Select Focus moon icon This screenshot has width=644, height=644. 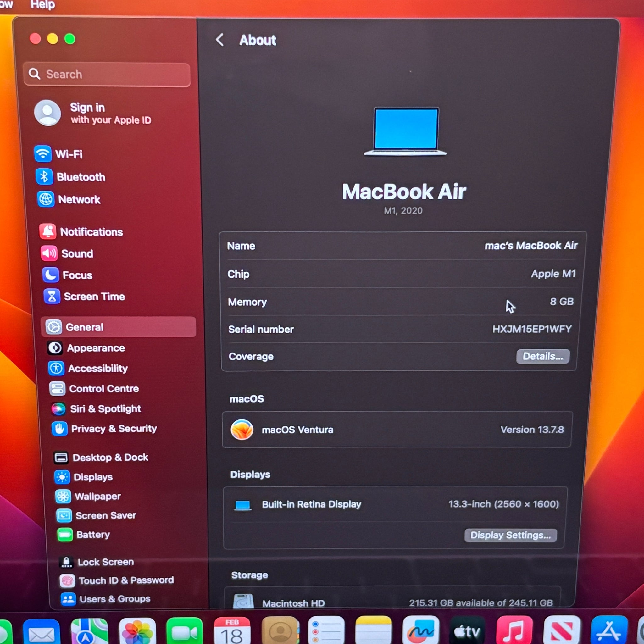tap(51, 275)
